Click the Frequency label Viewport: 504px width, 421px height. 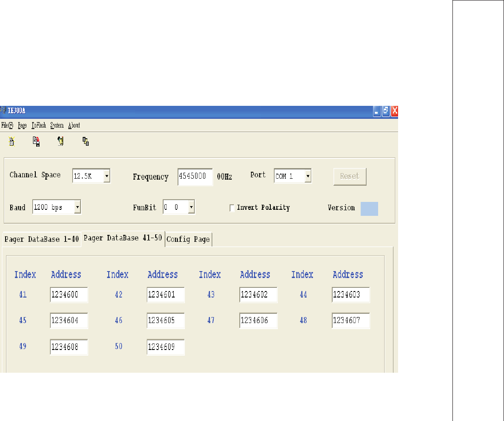151,177
